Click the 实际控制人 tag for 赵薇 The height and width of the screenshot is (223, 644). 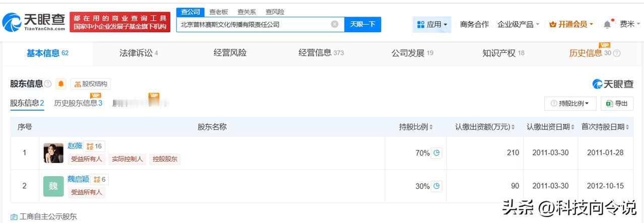pos(127,159)
